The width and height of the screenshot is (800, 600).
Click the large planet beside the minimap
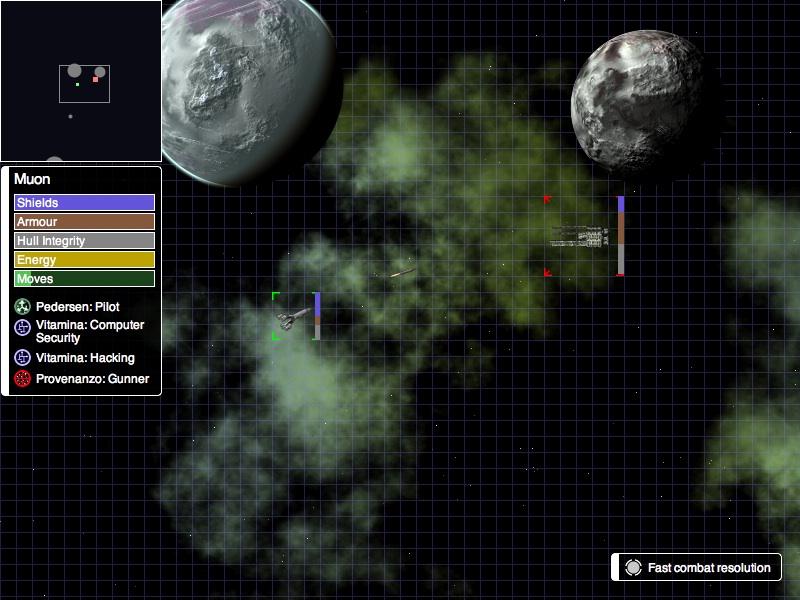(250, 90)
